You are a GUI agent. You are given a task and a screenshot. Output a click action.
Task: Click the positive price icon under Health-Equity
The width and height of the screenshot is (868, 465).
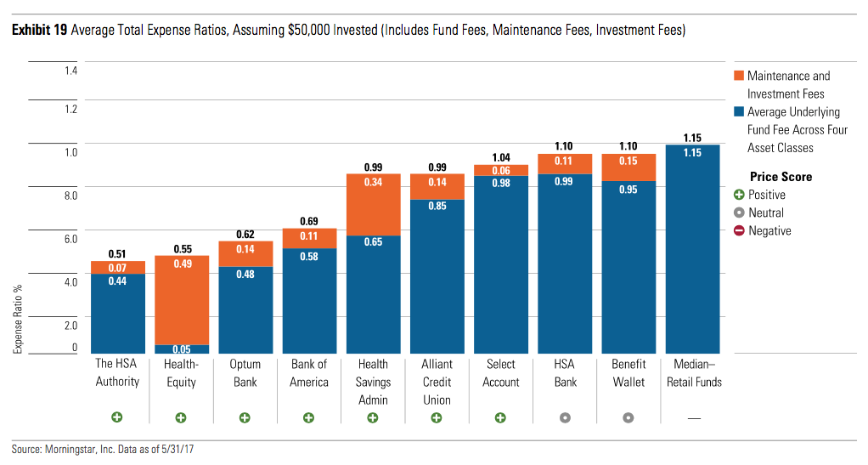pyautogui.click(x=181, y=417)
